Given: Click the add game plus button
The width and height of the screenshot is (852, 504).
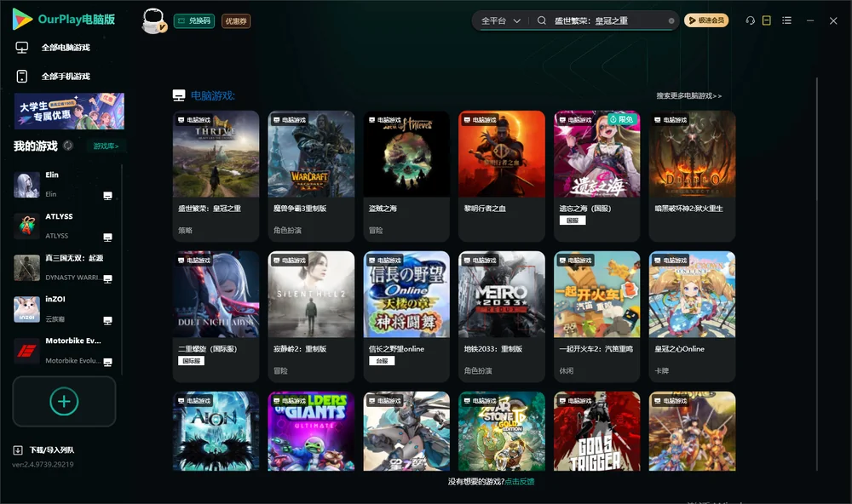Looking at the screenshot, I should [x=64, y=401].
